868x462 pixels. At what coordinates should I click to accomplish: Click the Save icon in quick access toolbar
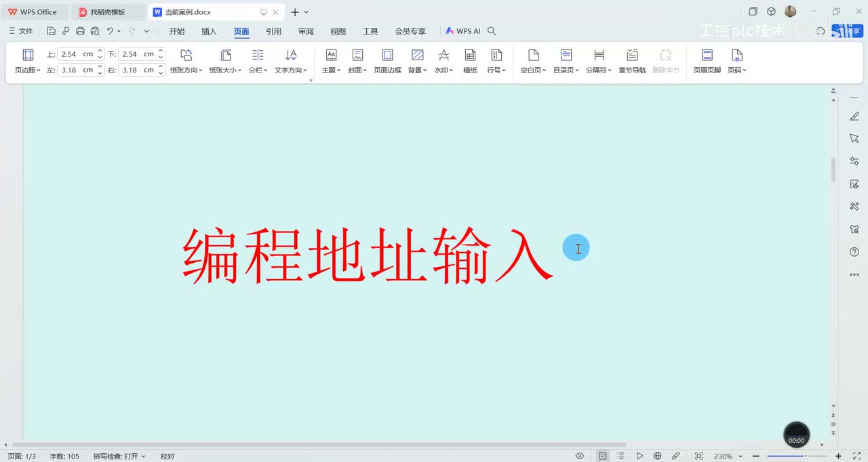51,31
